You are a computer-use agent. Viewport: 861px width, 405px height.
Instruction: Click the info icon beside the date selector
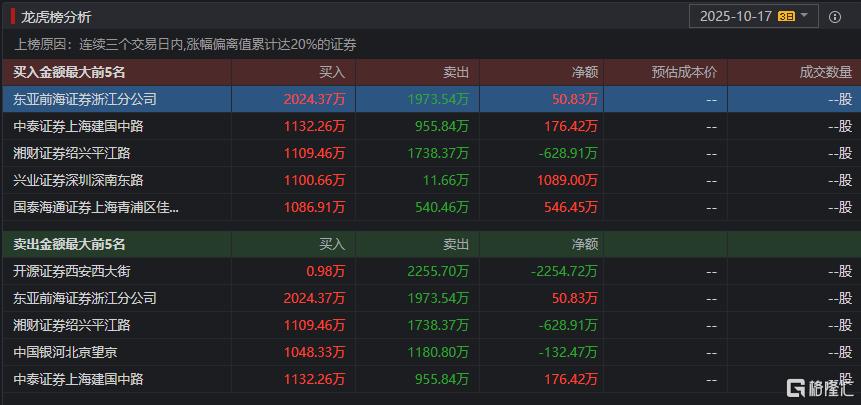point(835,16)
